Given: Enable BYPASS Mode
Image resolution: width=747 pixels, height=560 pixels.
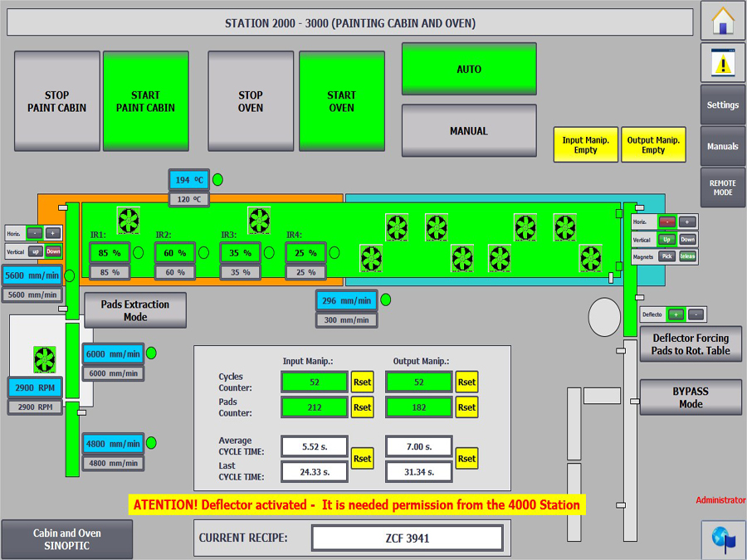Looking at the screenshot, I should pos(691,397).
